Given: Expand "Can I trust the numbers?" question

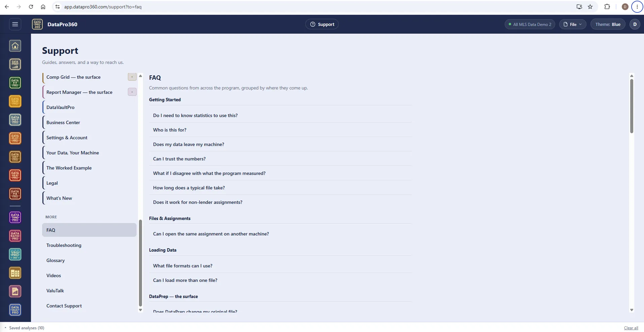Looking at the screenshot, I should (280, 159).
